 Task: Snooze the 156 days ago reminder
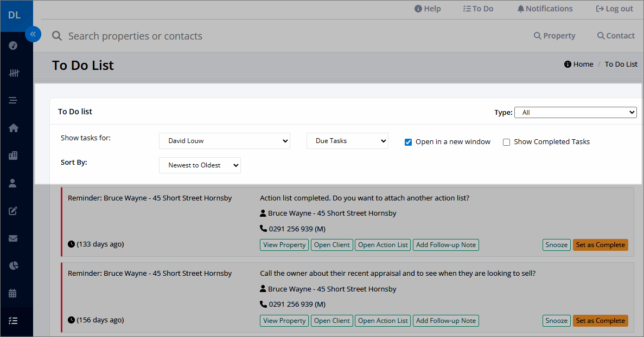click(557, 321)
